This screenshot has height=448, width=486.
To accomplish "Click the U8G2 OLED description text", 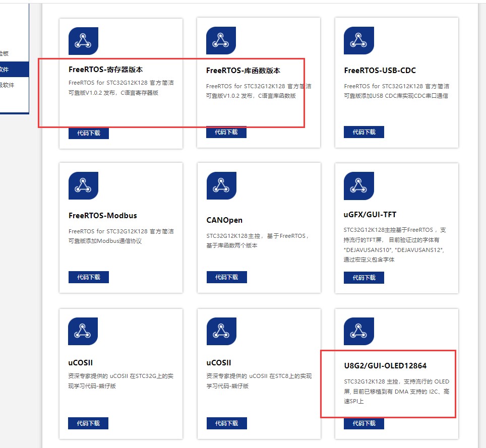I will [x=396, y=391].
